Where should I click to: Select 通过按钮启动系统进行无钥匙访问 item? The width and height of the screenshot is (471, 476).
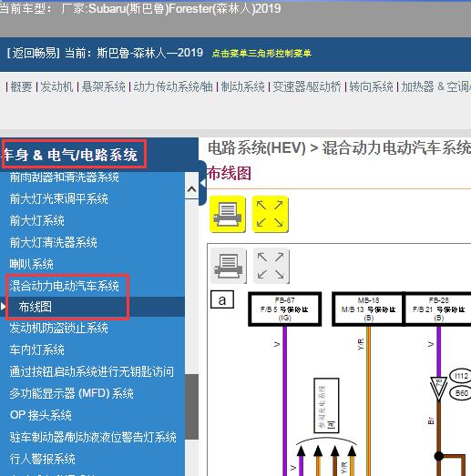pos(92,371)
